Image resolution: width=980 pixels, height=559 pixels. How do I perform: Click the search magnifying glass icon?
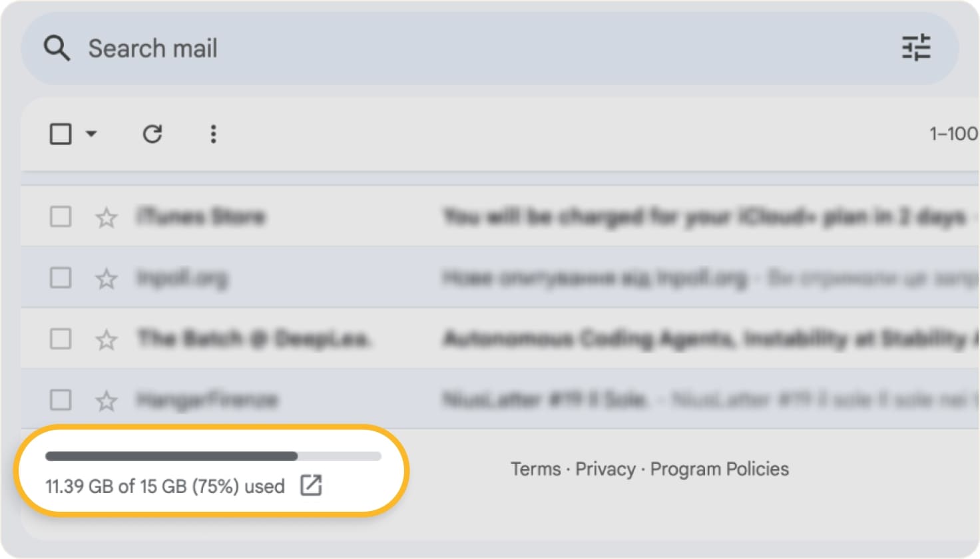point(58,47)
